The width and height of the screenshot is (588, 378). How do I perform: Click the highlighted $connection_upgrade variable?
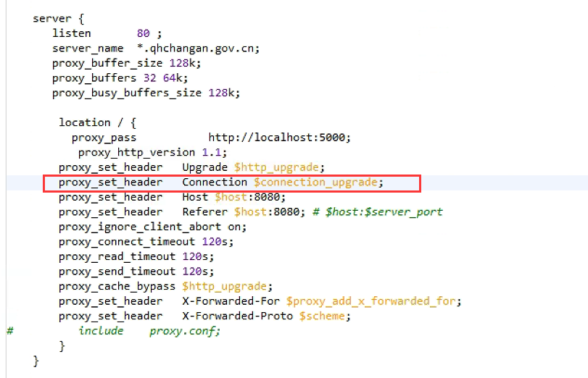pos(315,182)
